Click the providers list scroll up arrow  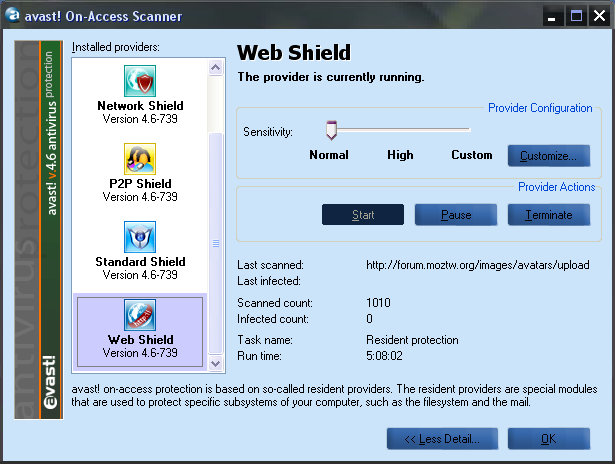click(215, 67)
